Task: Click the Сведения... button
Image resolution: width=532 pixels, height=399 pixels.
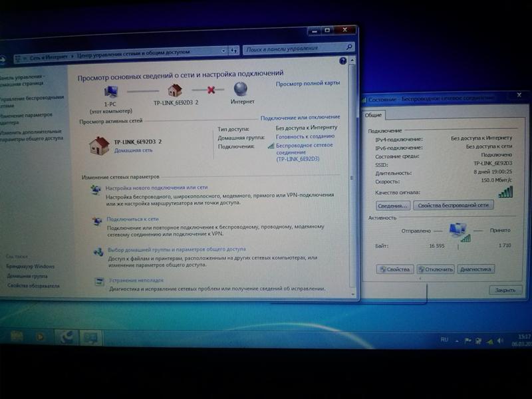Action: tap(393, 205)
